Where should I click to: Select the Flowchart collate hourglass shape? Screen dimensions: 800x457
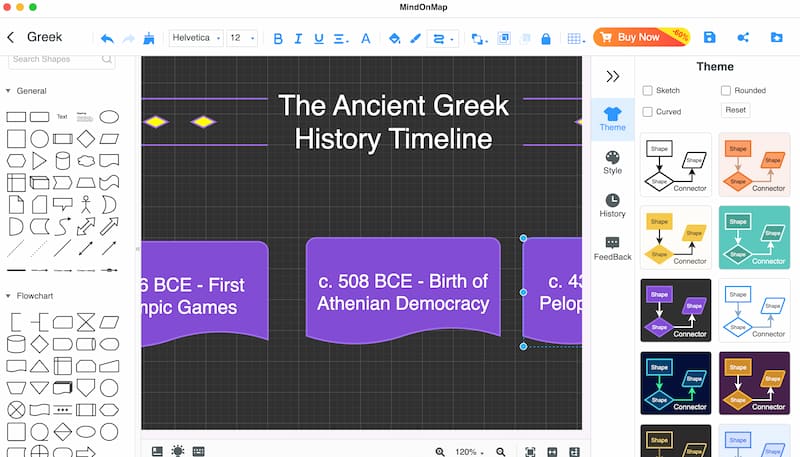pyautogui.click(x=86, y=322)
